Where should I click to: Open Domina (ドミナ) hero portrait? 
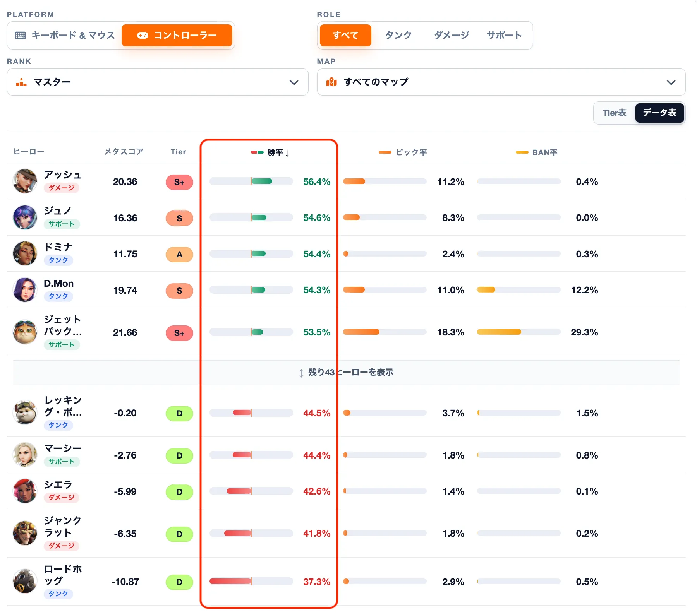click(x=25, y=253)
